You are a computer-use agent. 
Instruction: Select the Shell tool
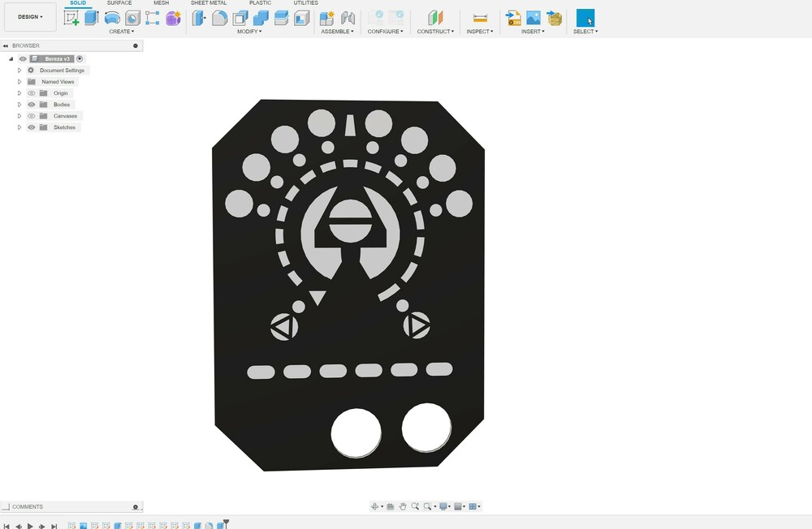pos(240,18)
